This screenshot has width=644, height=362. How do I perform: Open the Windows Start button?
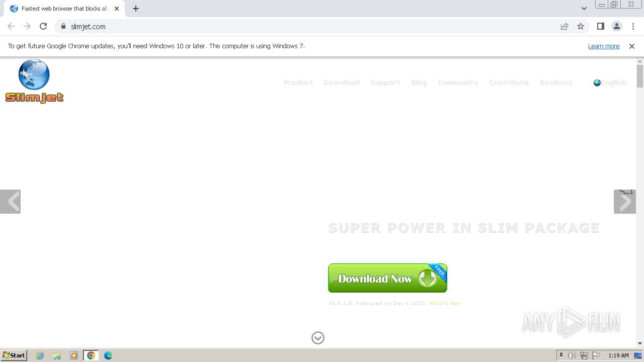coord(14,355)
